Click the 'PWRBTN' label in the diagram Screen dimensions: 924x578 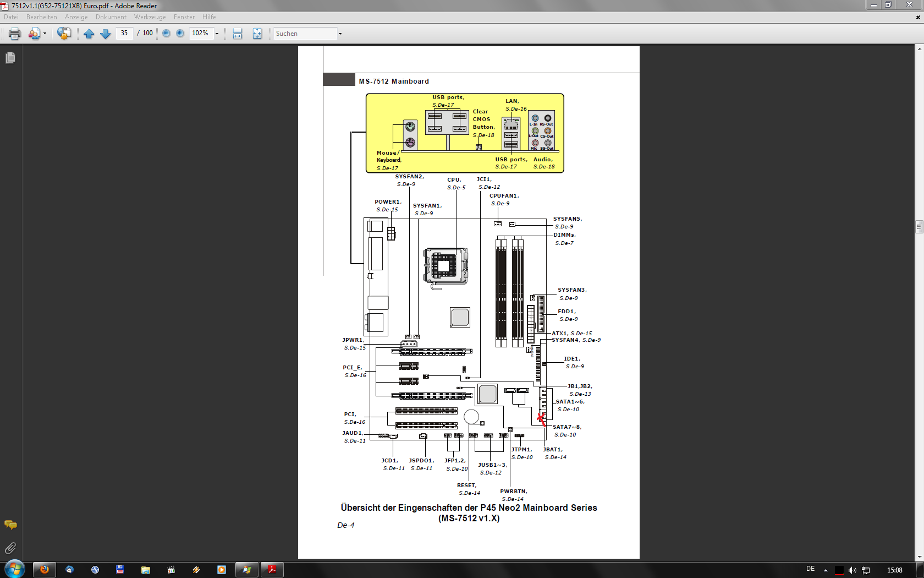514,492
